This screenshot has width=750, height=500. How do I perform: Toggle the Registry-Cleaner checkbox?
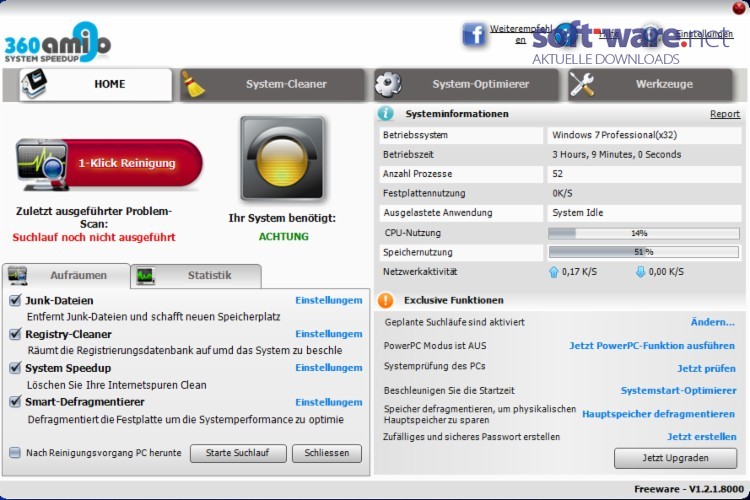(15, 333)
